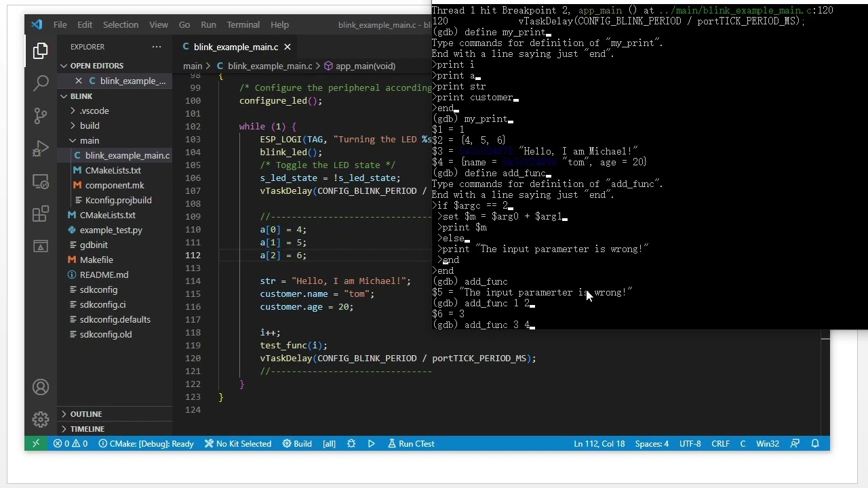Open the Edit menu

(85, 24)
